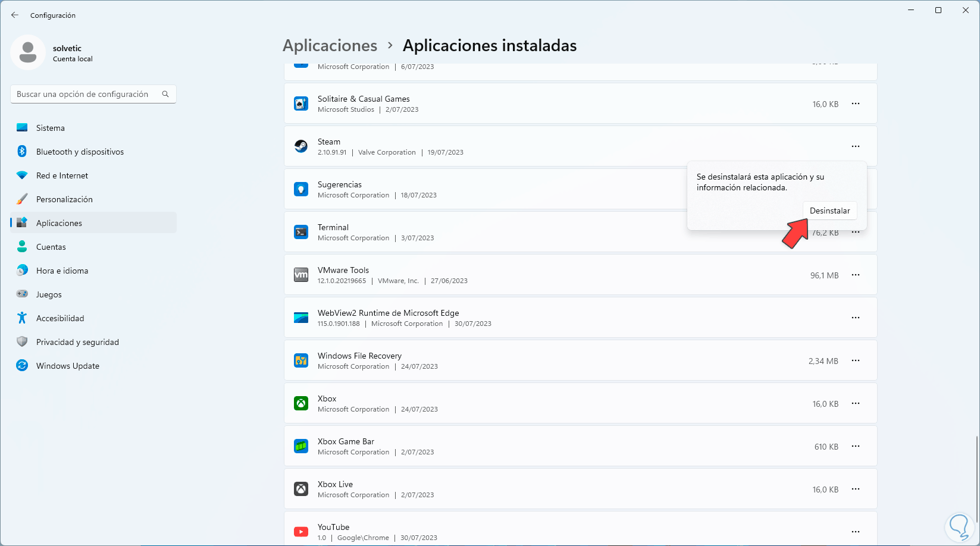
Task: Select Aplicaciones in the sidebar
Action: click(x=93, y=223)
